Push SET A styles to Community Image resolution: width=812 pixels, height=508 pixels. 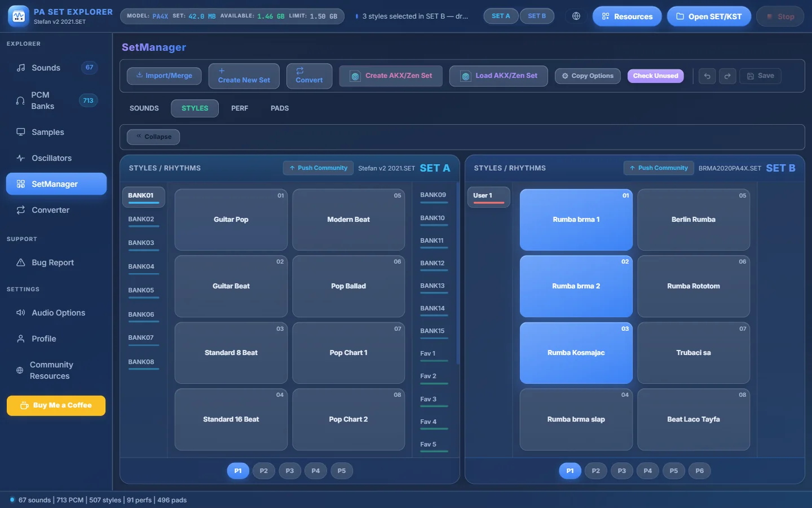318,168
